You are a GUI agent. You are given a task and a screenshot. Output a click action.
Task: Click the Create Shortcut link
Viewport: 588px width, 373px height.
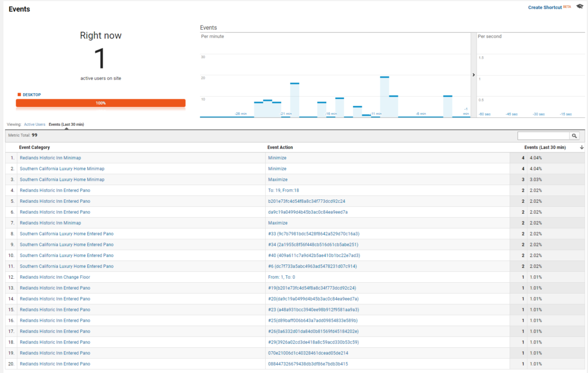click(x=545, y=7)
